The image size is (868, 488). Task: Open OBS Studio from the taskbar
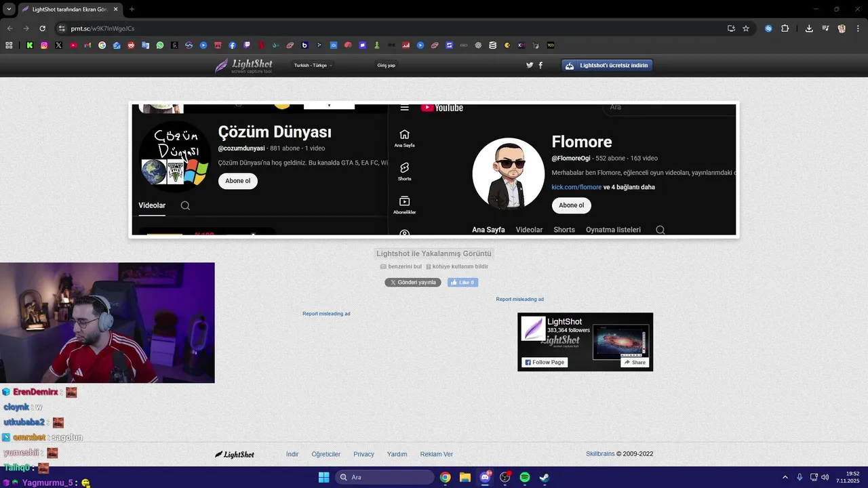tap(505, 477)
